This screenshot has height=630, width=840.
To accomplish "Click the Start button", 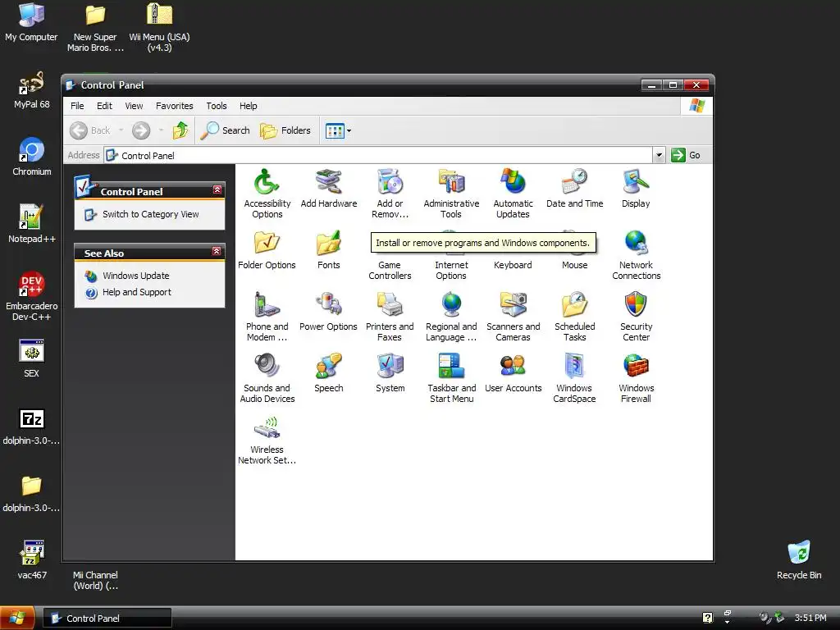I will point(17,619).
